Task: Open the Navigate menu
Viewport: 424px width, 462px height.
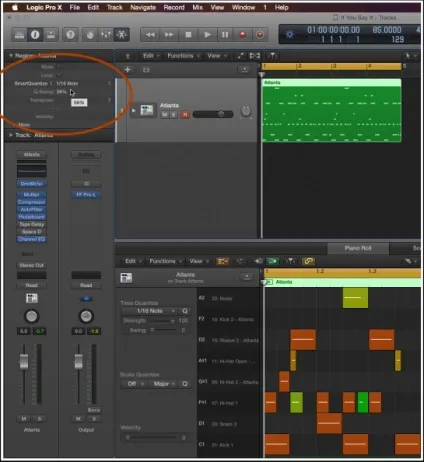Action: tap(143, 7)
